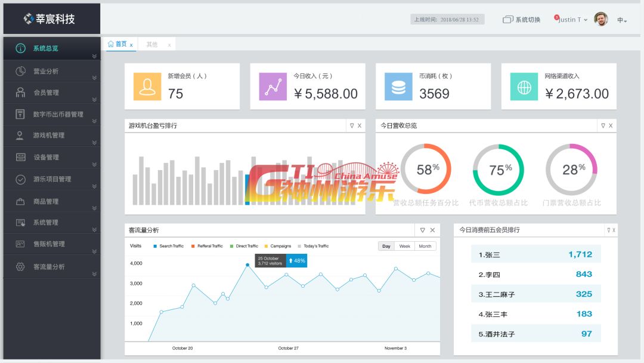Open the 中 language dropdown
Screen dimensions: 644x363
622,20
